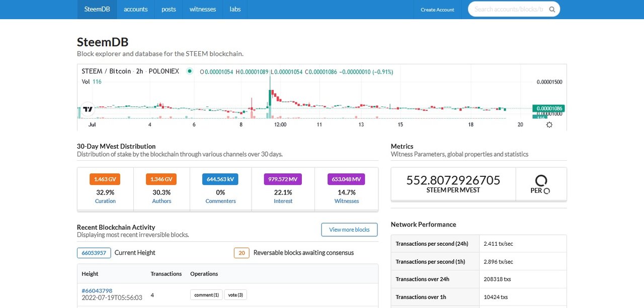Click the 12:00 time axis label
The width and height of the screenshot is (644, 308).
(x=280, y=125)
